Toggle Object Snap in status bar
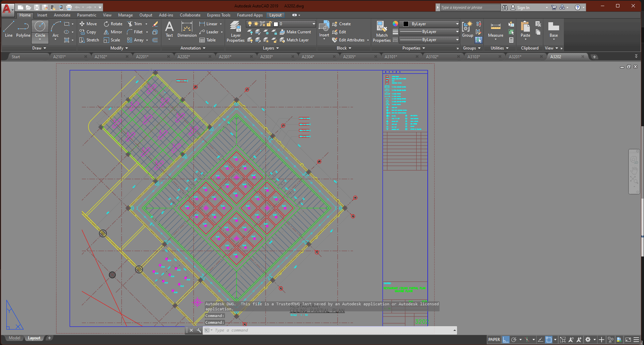 click(x=549, y=340)
